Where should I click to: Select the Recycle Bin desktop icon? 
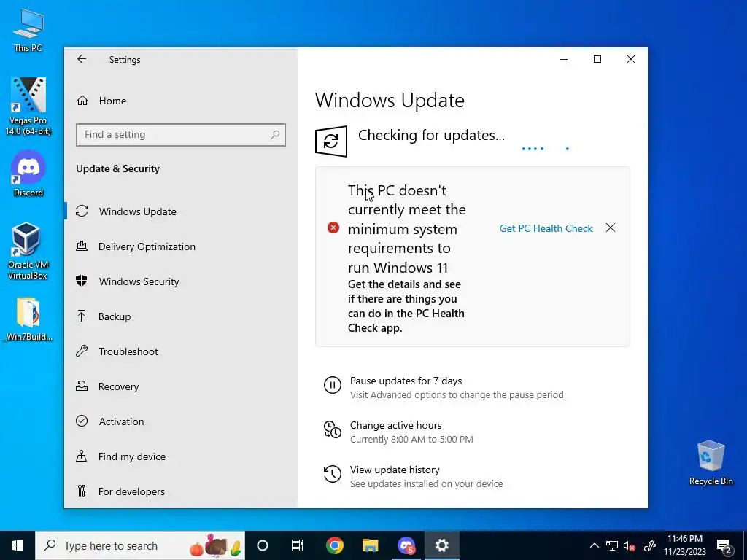tap(711, 463)
